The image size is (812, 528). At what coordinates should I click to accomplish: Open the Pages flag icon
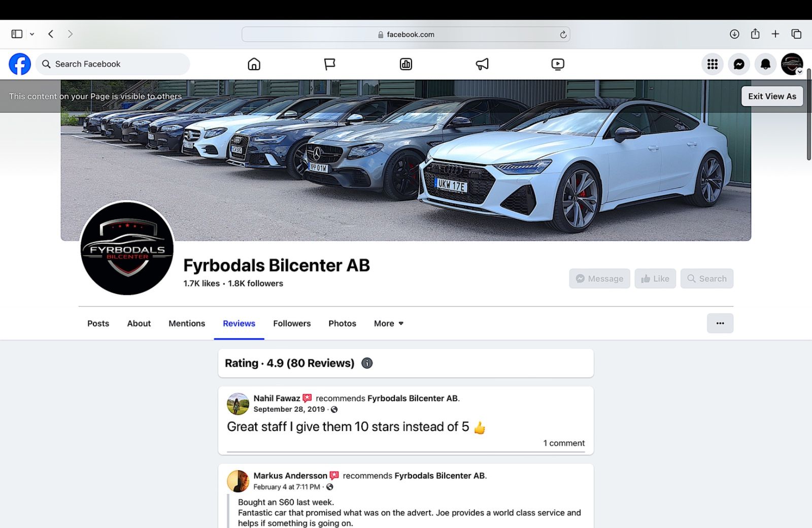(330, 64)
